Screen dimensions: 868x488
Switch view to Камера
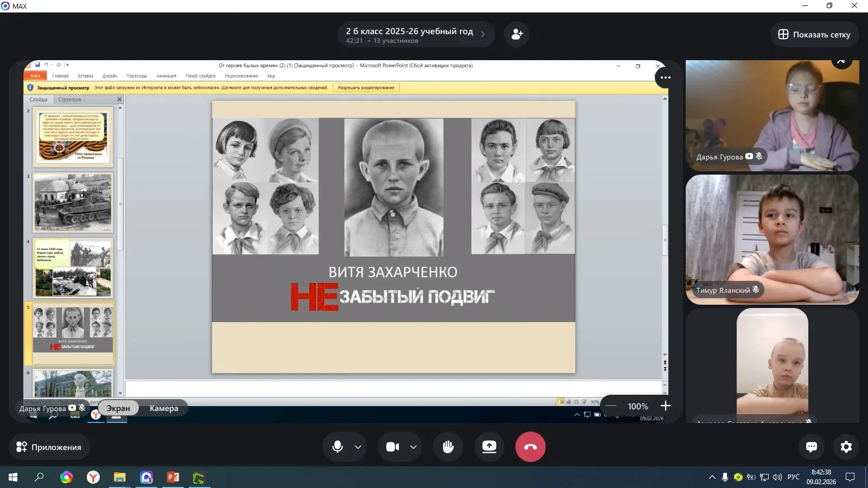point(164,408)
